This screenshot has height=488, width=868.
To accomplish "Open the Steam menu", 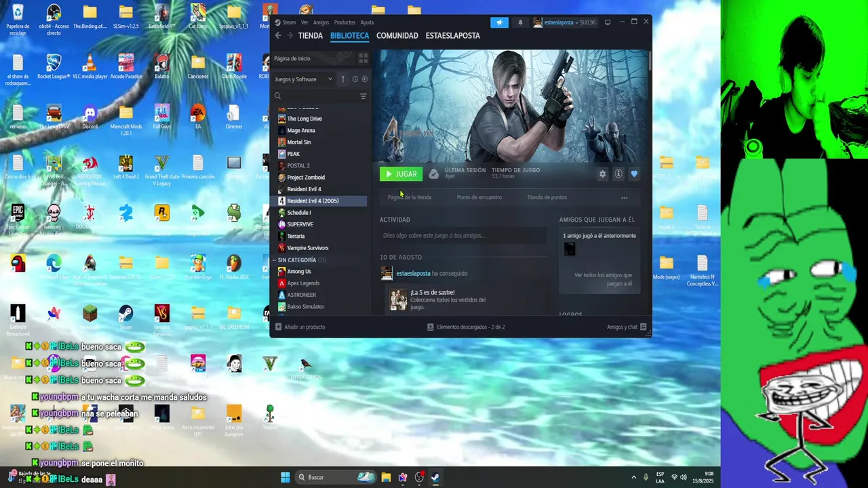I will (285, 22).
